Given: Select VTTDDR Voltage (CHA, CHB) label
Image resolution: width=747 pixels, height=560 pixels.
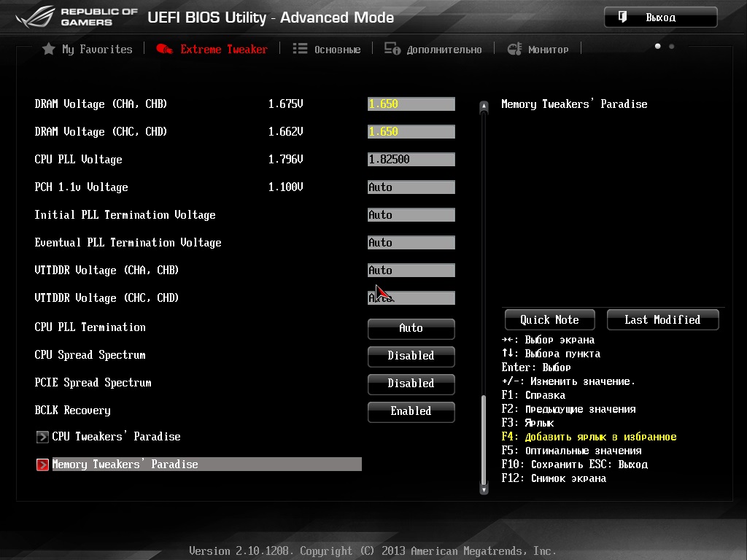Looking at the screenshot, I should pyautogui.click(x=107, y=271).
